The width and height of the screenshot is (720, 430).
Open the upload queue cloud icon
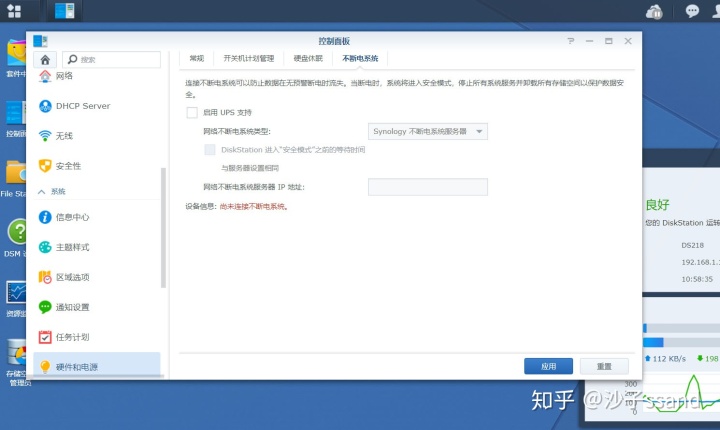[654, 12]
